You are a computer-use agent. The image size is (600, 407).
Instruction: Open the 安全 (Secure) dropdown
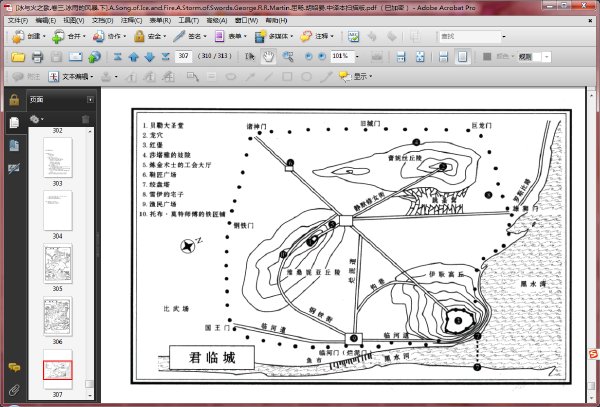point(150,36)
